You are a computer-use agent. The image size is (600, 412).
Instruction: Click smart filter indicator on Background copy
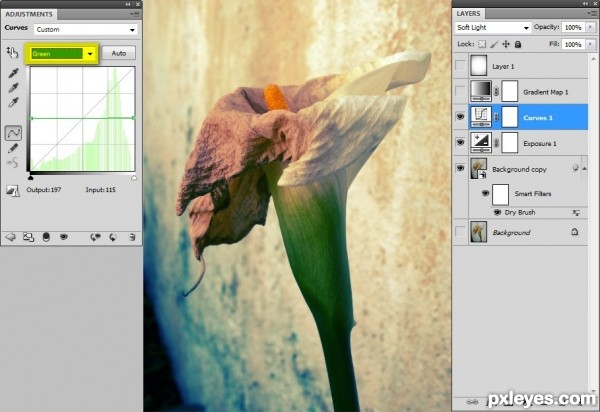tap(575, 168)
